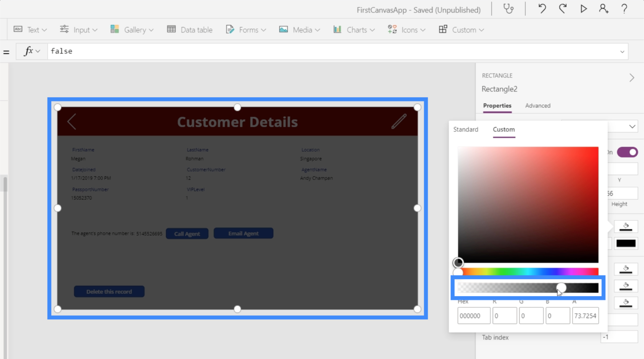Open the Custom components menu
644x359 pixels.
point(461,30)
